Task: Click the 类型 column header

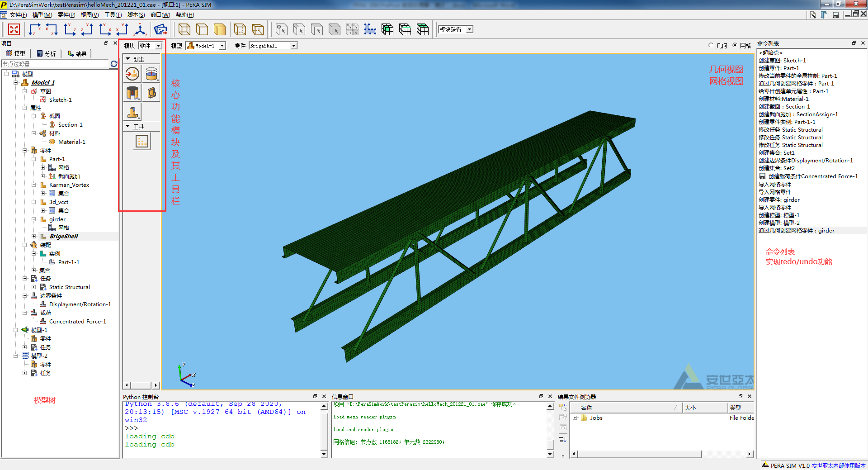Action: [x=741, y=408]
